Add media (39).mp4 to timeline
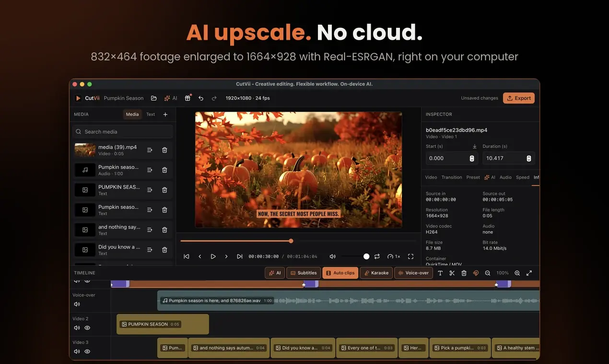This screenshot has width=609, height=364. pyautogui.click(x=150, y=150)
